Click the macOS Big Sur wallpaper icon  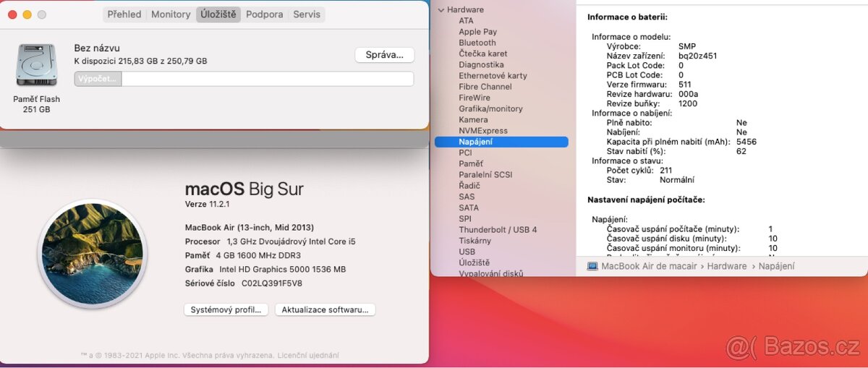pyautogui.click(x=92, y=254)
